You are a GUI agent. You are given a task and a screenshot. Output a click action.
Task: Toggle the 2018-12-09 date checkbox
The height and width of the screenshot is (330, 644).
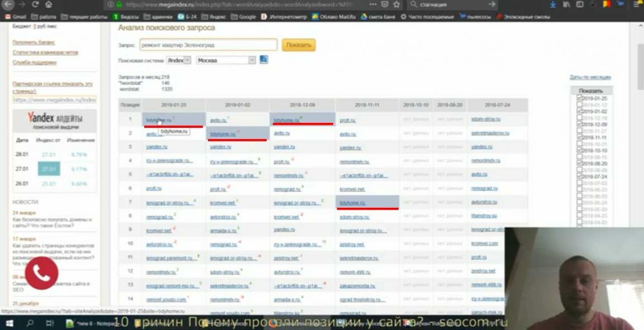pyautogui.click(x=580, y=124)
